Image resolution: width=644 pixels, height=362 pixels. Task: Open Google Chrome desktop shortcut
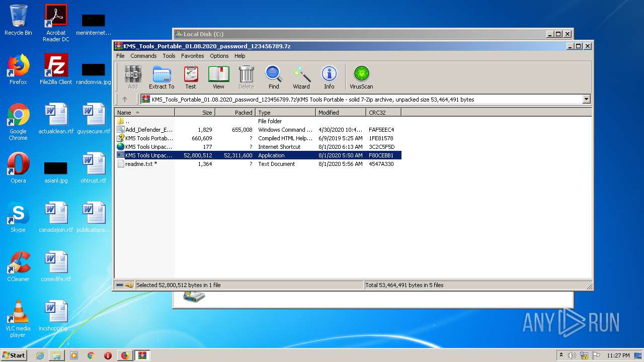pyautogui.click(x=18, y=122)
